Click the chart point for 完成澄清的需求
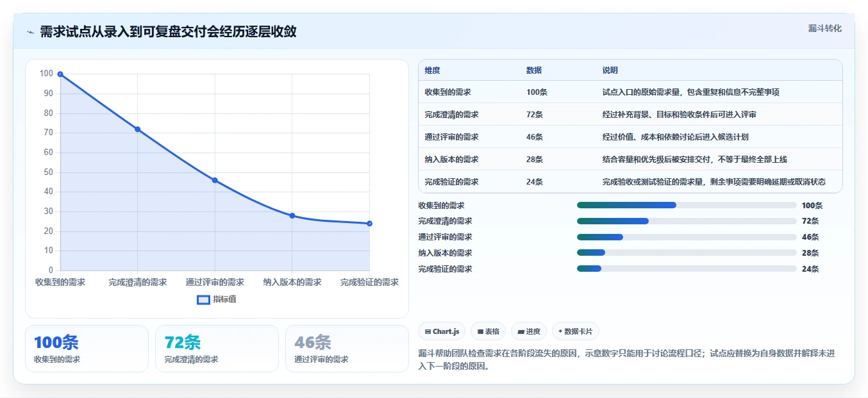 [137, 129]
